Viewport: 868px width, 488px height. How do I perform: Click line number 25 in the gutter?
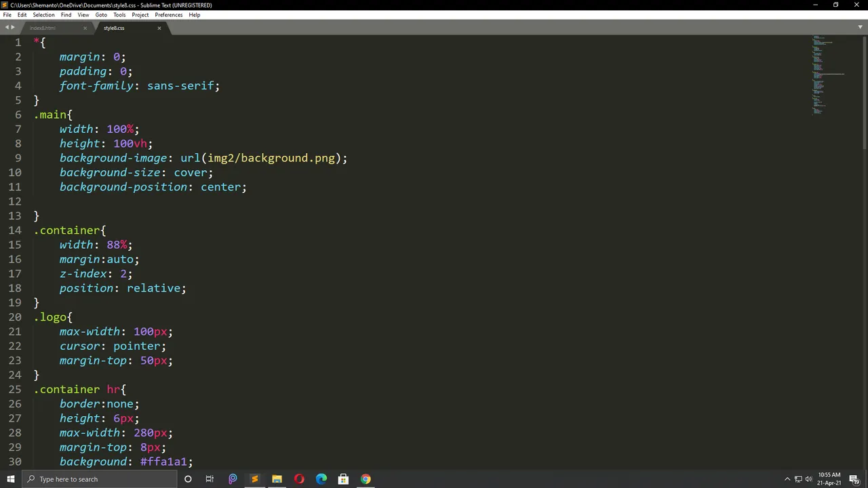tap(15, 389)
